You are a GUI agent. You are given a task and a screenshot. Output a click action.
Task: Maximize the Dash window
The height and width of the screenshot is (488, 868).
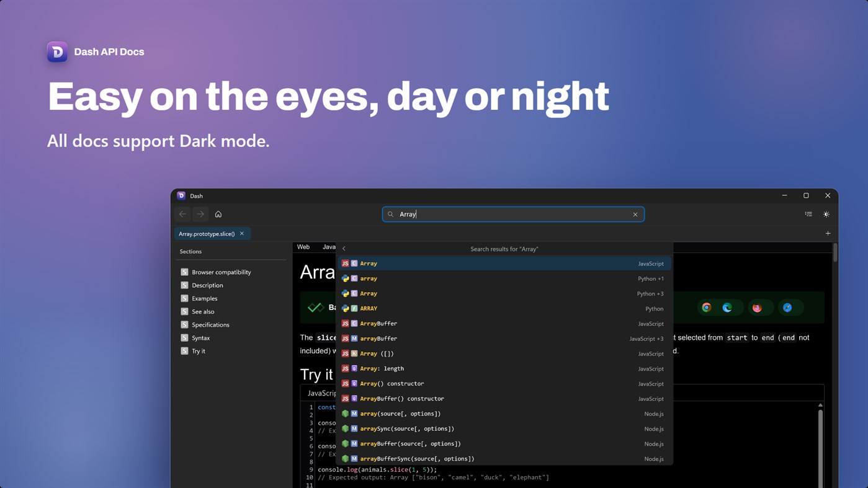click(806, 195)
